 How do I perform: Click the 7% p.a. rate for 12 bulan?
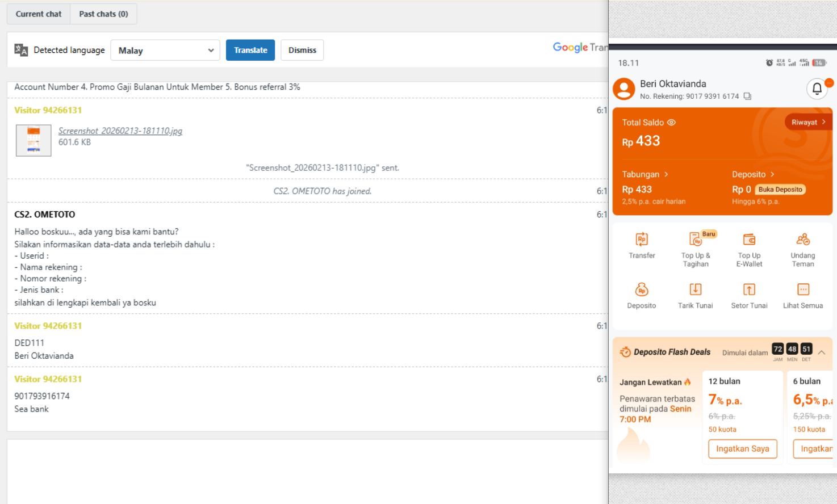point(725,400)
